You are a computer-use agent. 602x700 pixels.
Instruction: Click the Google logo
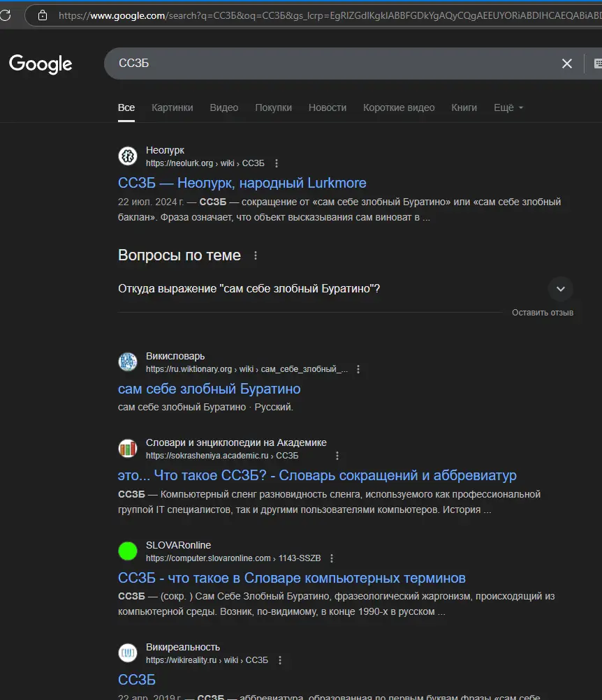click(41, 64)
